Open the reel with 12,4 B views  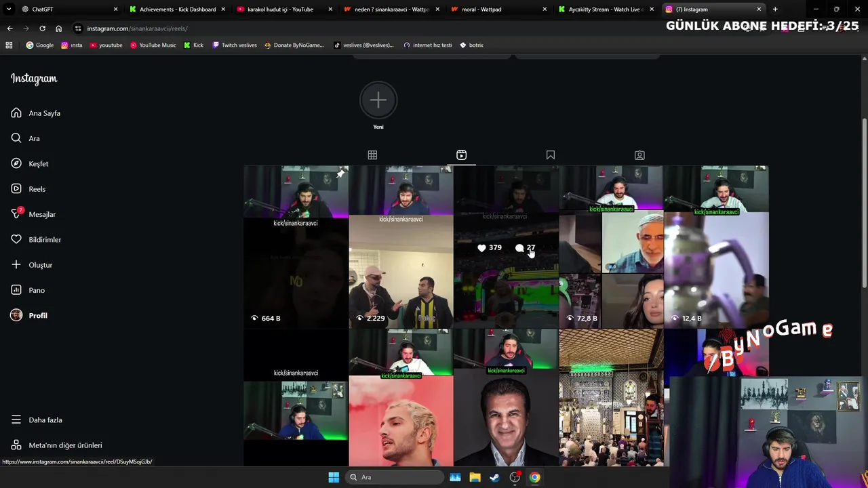(x=716, y=247)
